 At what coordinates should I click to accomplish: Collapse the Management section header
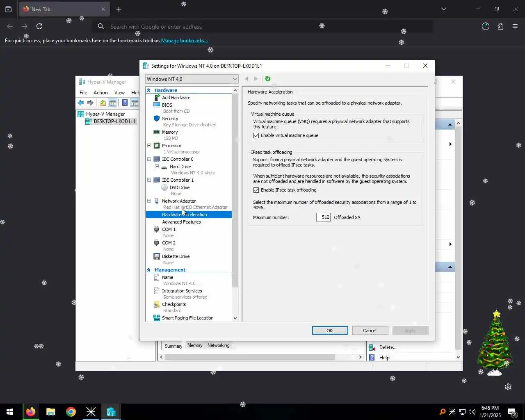coord(148,270)
